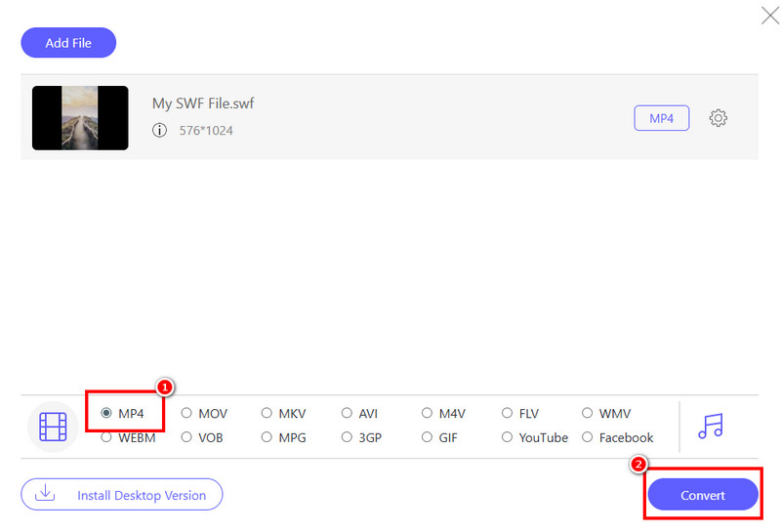Choose the YouTube preset radio button
781x532 pixels.
507,438
